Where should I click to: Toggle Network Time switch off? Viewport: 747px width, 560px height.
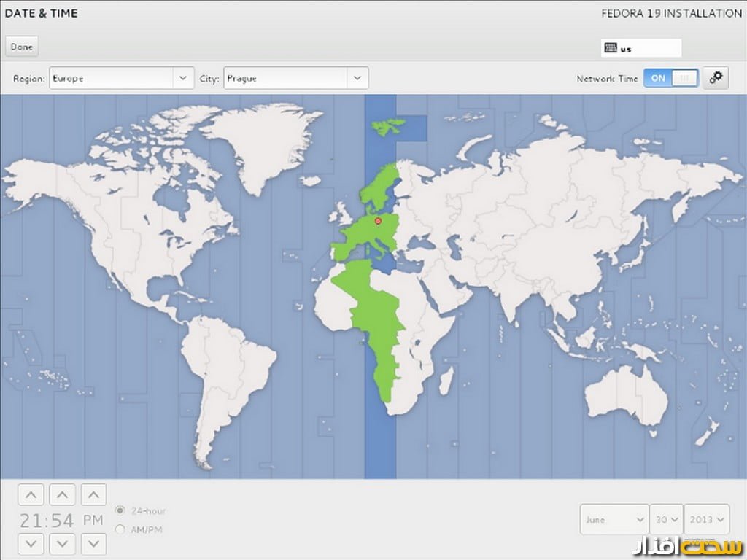point(670,78)
